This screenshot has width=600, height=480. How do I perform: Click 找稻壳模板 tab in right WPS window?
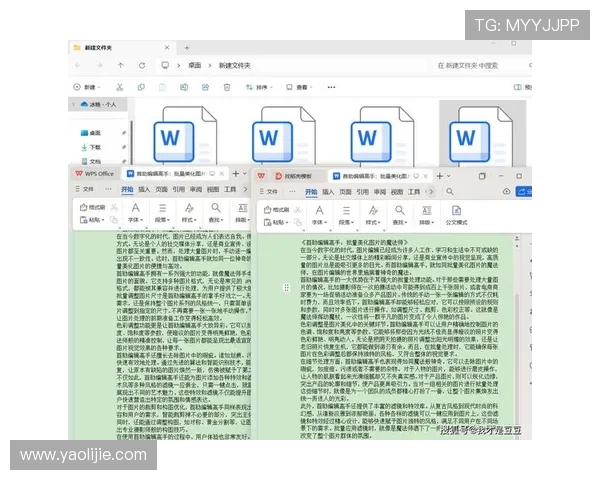294,176
